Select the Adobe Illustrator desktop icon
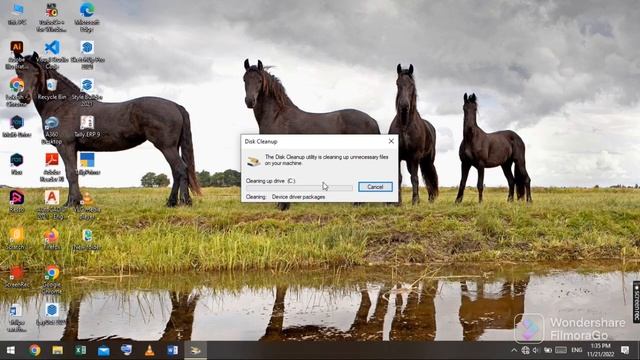 click(x=16, y=55)
